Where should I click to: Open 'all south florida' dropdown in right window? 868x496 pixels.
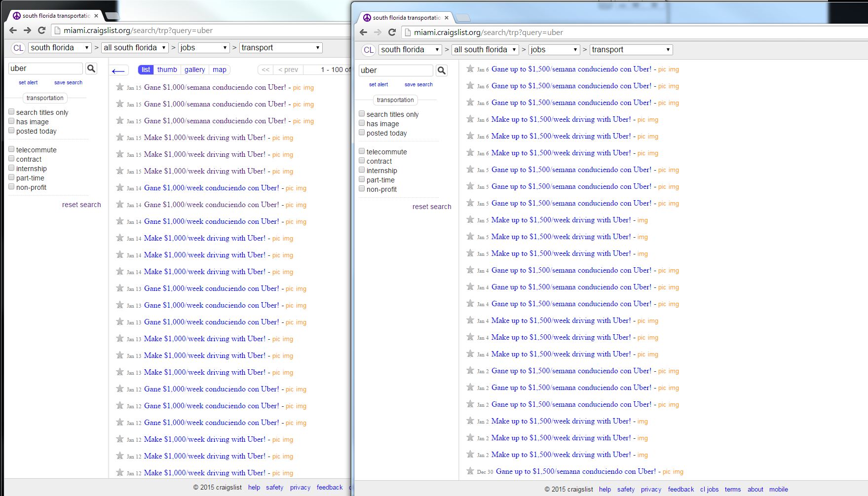pyautogui.click(x=485, y=50)
